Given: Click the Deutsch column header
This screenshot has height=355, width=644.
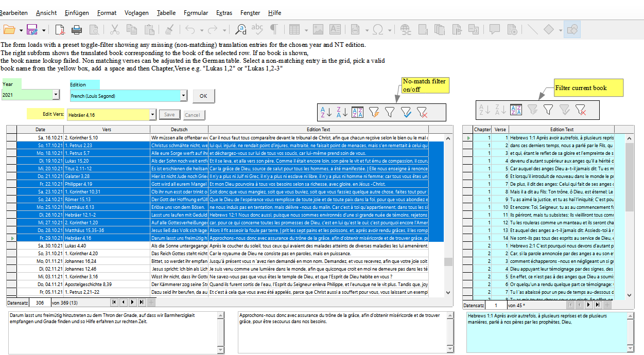Looking at the screenshot, I should [179, 130].
